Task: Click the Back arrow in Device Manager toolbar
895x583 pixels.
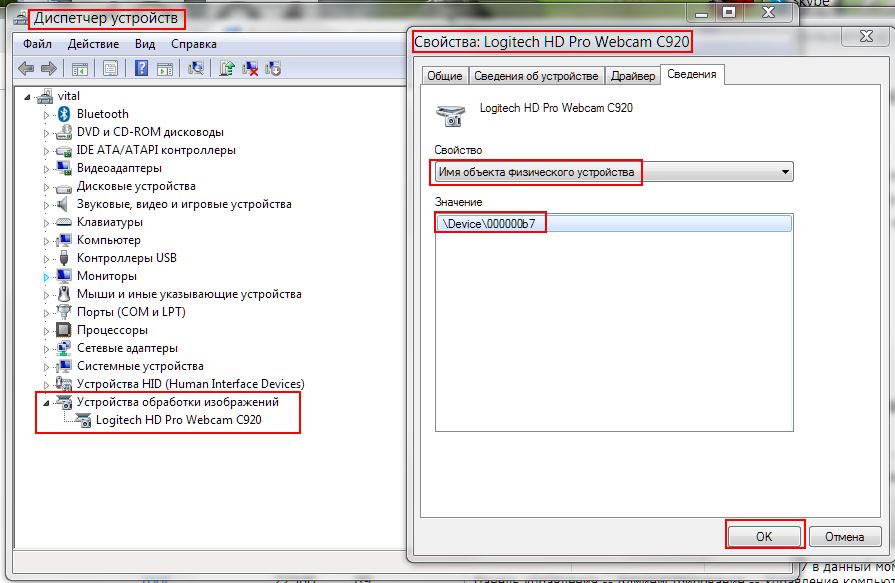Action: coord(26,69)
